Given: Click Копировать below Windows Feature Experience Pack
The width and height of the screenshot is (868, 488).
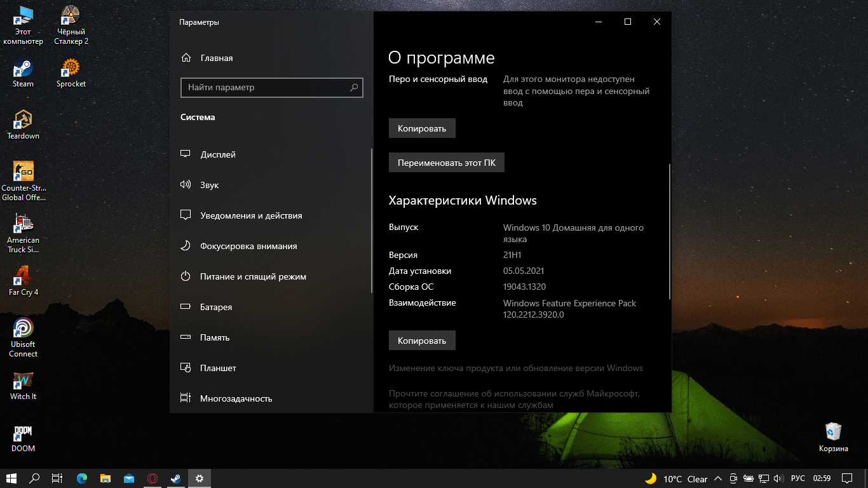Looking at the screenshot, I should point(422,341).
